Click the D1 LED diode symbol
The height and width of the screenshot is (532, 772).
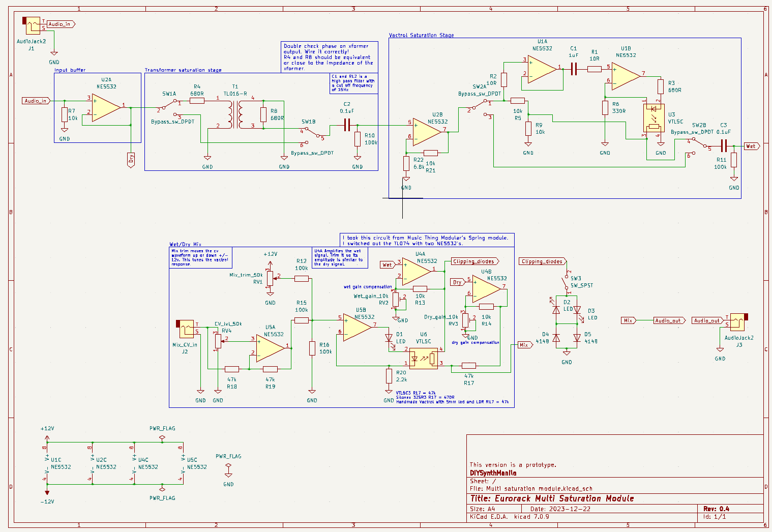[389, 338]
